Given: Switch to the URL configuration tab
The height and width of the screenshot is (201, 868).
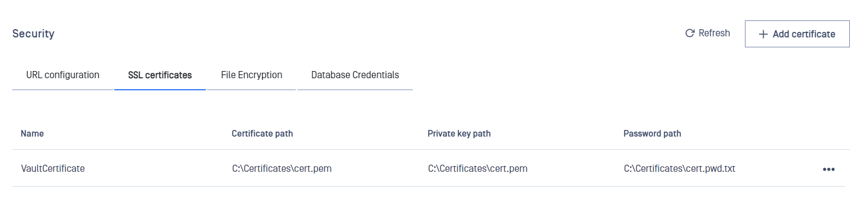Looking at the screenshot, I should pyautogui.click(x=63, y=75).
